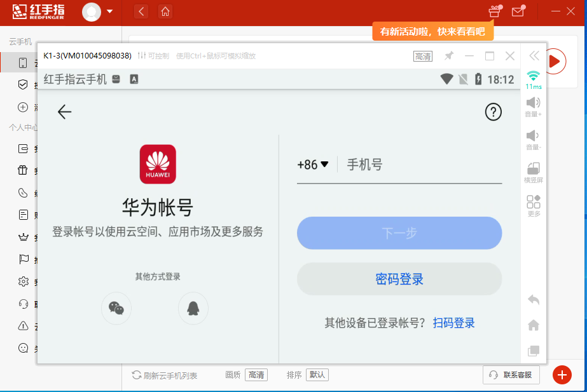Viewport: 587px width, 392px height.
Task: Open 更多 tools menu
Action: [x=534, y=206]
